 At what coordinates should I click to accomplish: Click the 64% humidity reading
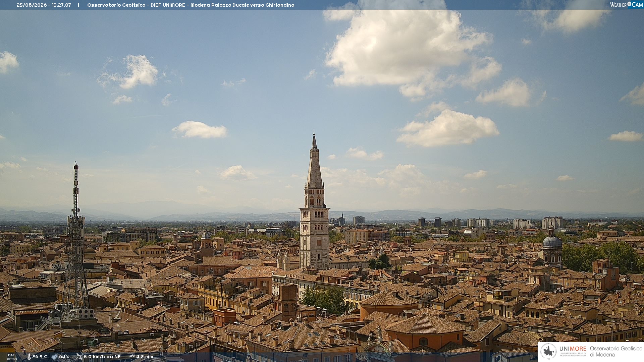tap(64, 357)
